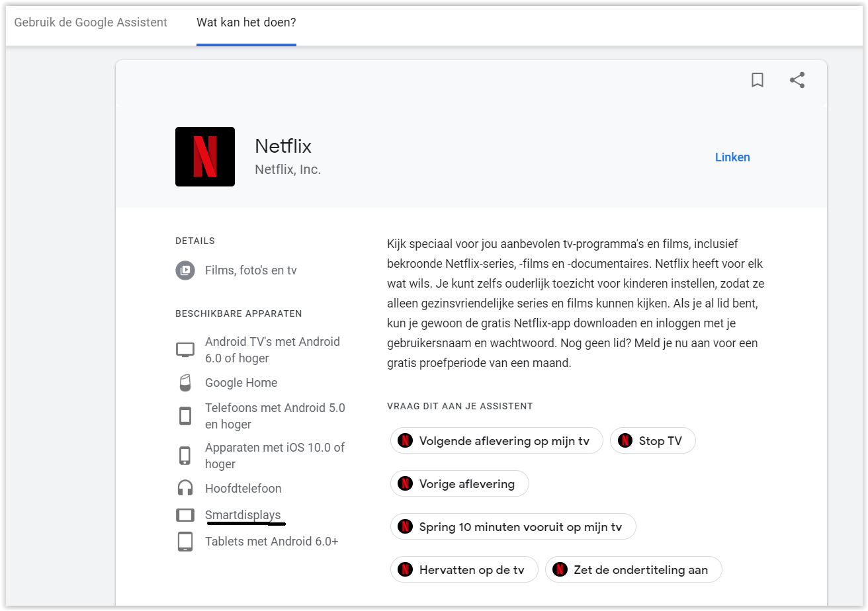Click the iOS 10.0 phone icon
Screen dimensions: 868x611
pyautogui.click(x=185, y=456)
